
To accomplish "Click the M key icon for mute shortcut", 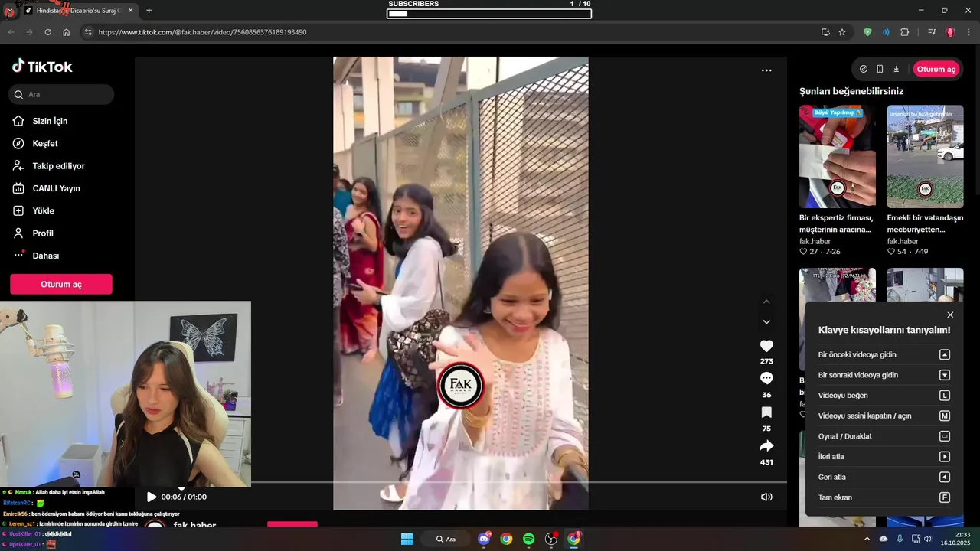I will point(945,416).
